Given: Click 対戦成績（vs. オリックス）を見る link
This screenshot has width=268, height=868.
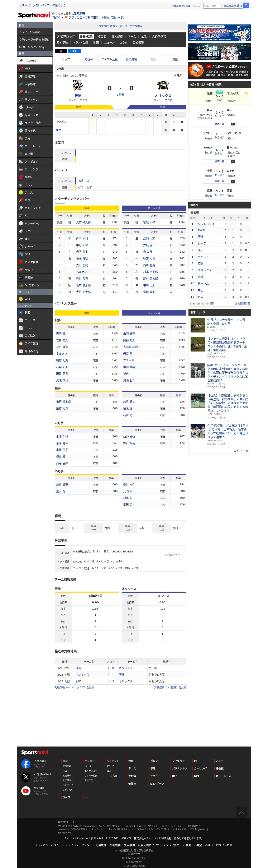Looking at the screenshot, I should pos(74,687).
